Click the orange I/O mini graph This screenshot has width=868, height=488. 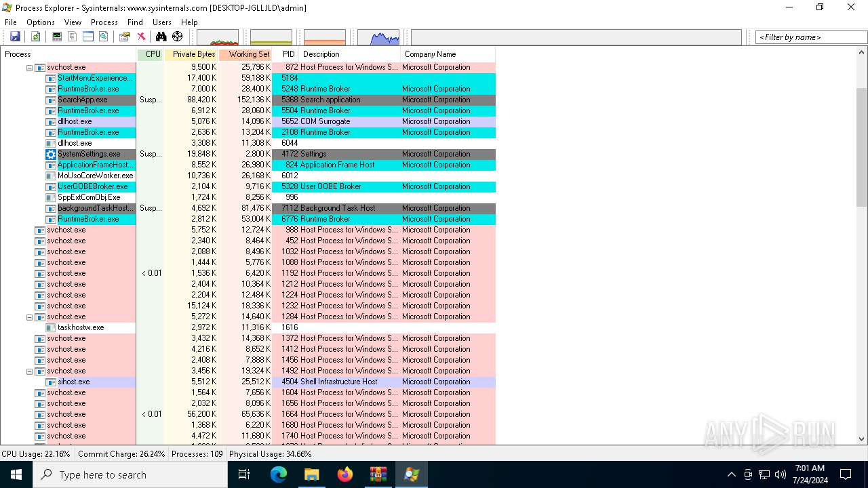(325, 37)
